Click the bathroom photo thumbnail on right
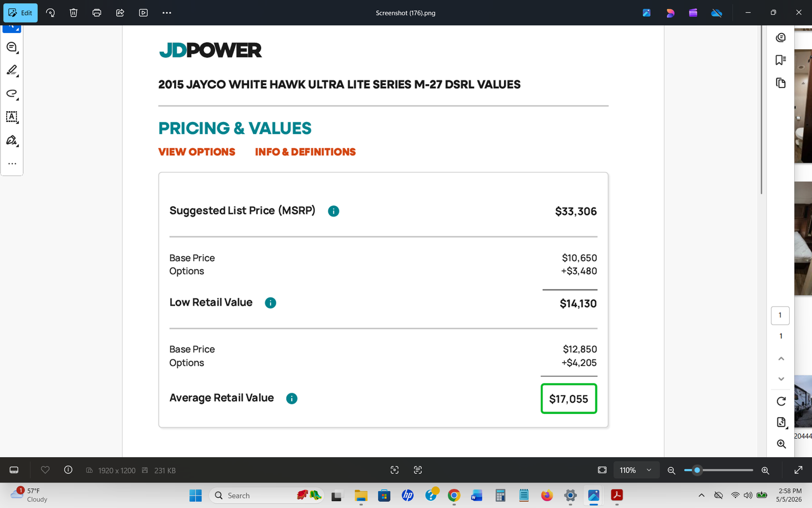 pyautogui.click(x=803, y=106)
